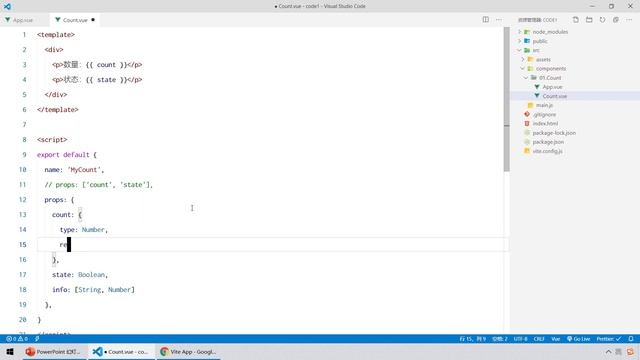
Task: Click the {{ count }} expression on line 3
Action: click(106, 65)
